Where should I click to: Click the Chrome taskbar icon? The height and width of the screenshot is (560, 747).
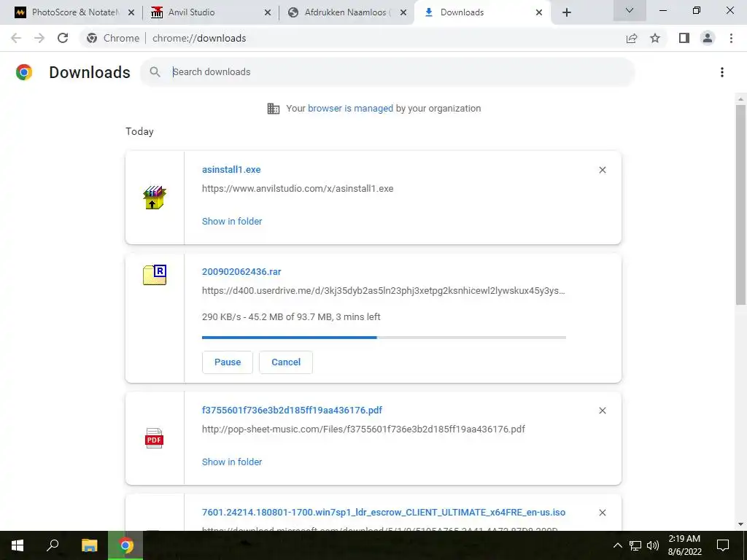125,545
